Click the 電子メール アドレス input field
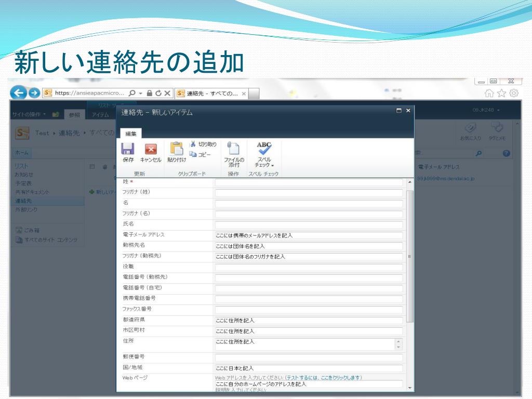This screenshot has height=399, width=532. pos(309,235)
